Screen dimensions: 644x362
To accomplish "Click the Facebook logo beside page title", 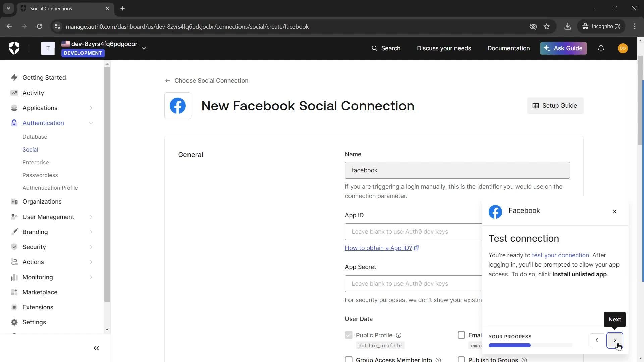I will pos(178,106).
